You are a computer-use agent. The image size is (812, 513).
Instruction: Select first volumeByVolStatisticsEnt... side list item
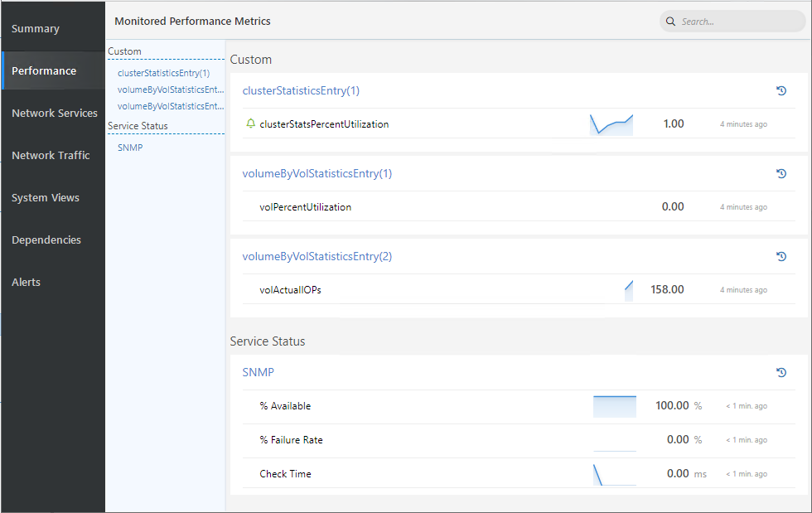(x=171, y=90)
